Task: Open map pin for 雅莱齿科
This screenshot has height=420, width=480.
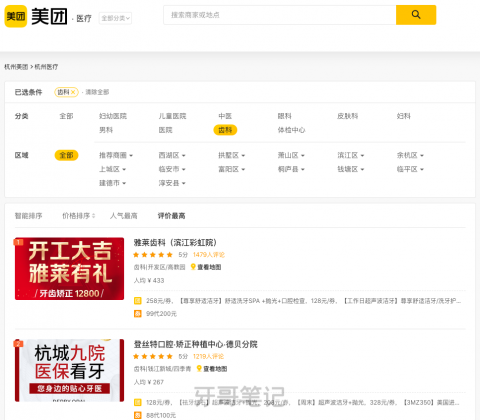Action: point(193,267)
